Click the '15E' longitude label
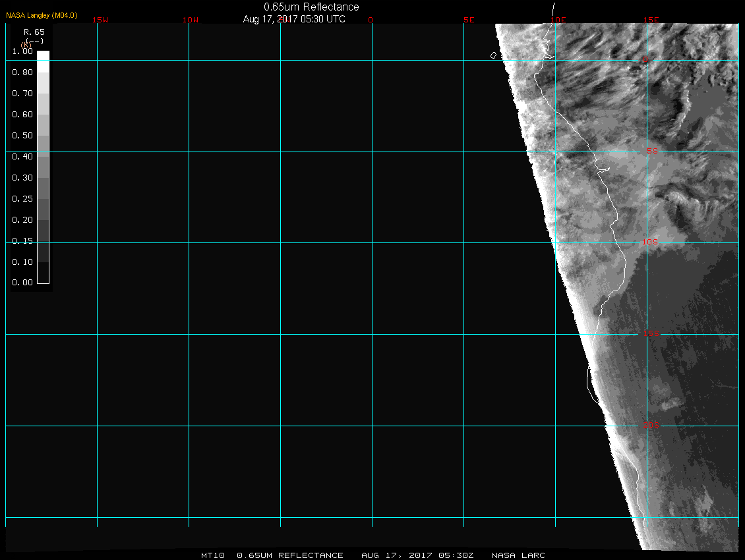The width and height of the screenshot is (745, 560). (651, 20)
